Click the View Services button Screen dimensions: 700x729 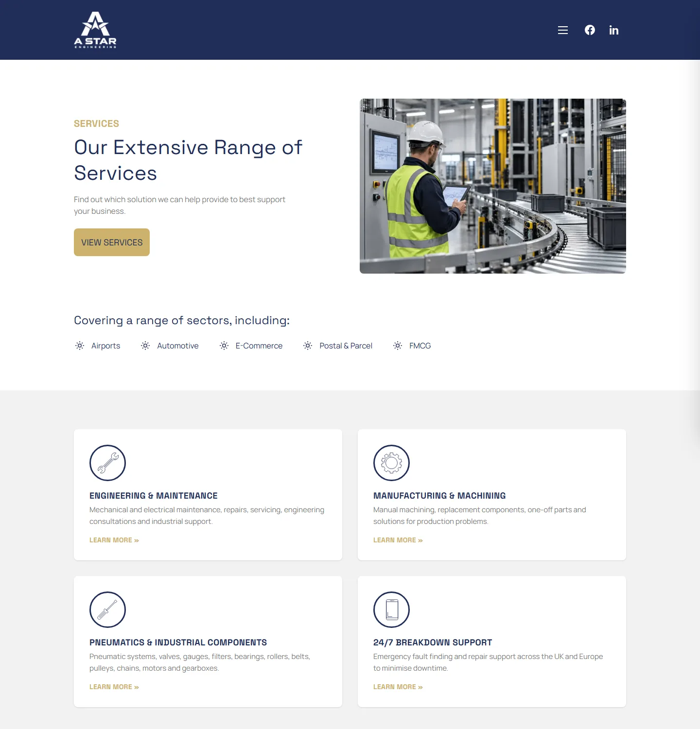pos(112,242)
